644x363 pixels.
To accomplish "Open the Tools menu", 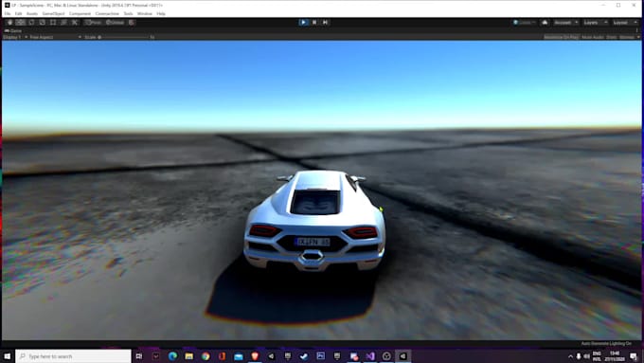I will pos(128,13).
